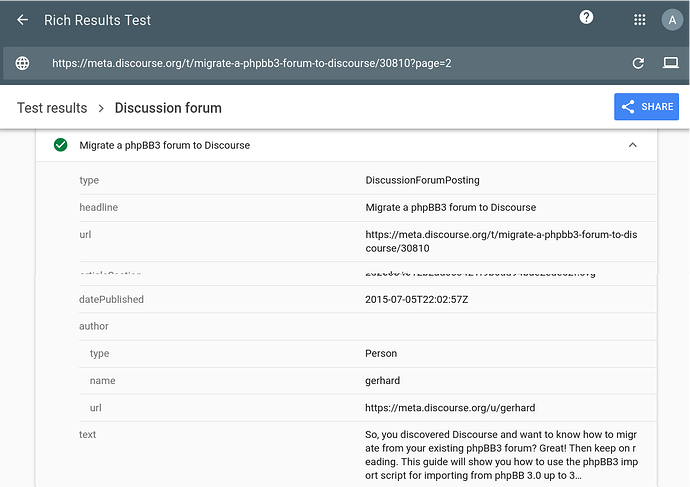
Task: Select the datePublished value 2015-07-05T22:02:57Z
Action: [x=417, y=300]
